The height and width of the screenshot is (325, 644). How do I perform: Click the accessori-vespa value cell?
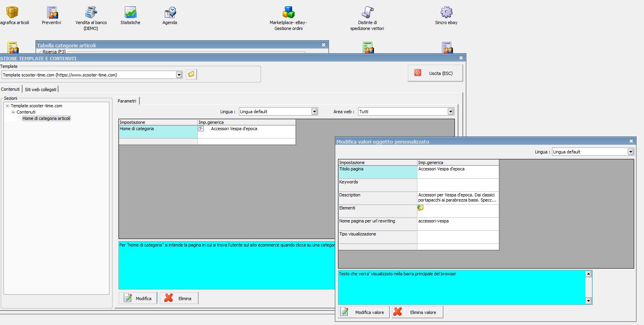click(x=458, y=224)
